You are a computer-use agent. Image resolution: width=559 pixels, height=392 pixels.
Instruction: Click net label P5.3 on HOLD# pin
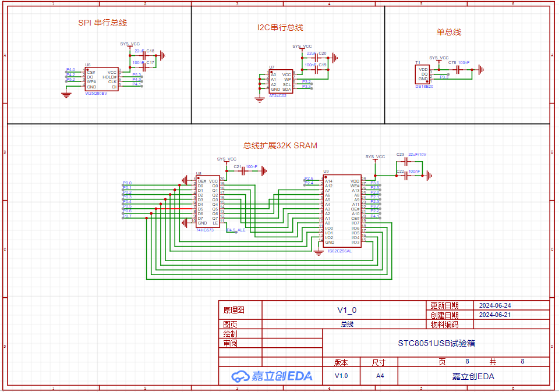[x=136, y=75]
